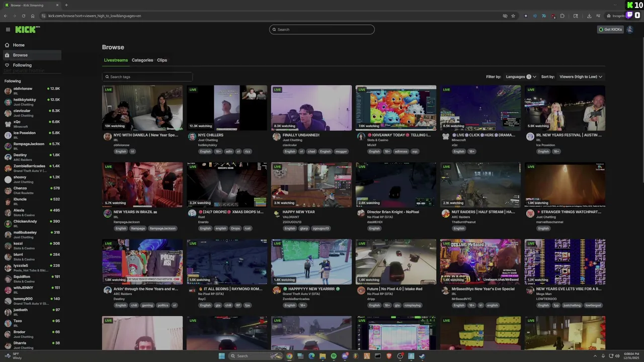644x362 pixels.
Task: Open NYE CHILLERS stream title
Action: point(210,135)
